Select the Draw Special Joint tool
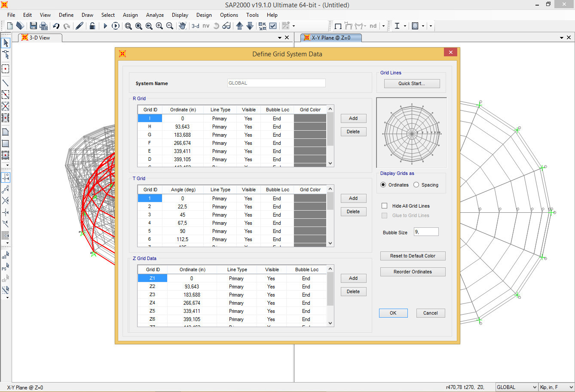Viewport: 575px width, 392px height. point(6,69)
